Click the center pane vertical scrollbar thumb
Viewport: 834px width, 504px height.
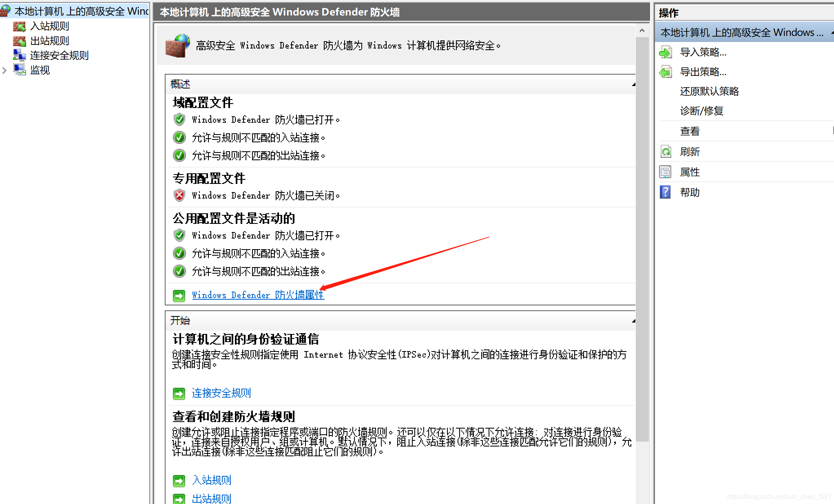pyautogui.click(x=642, y=239)
